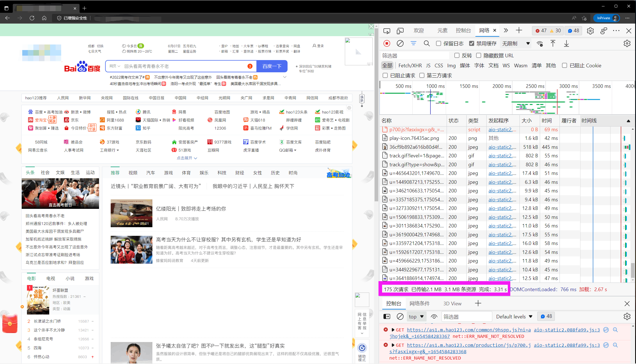636x364 pixels.
Task: Import HAR file with the upload icon
Action: (x=553, y=43)
